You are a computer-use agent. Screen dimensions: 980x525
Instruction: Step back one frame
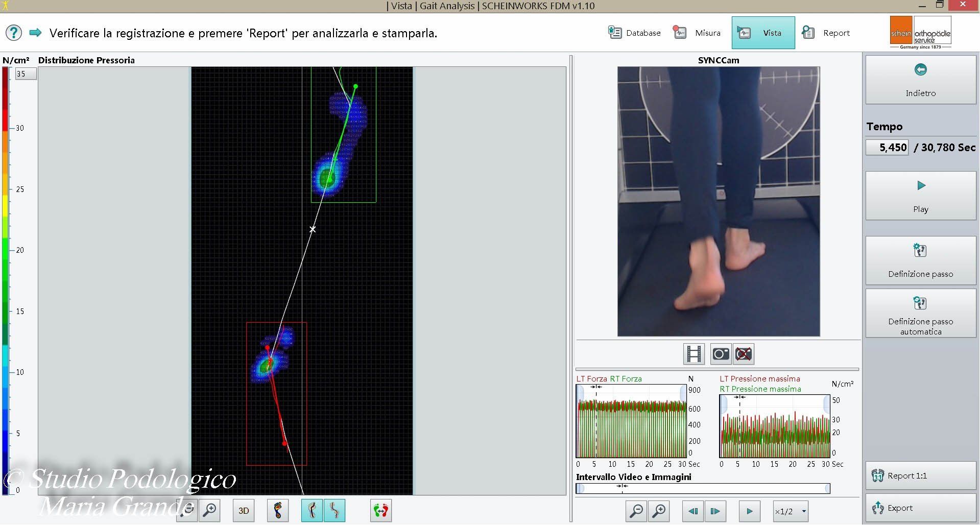click(693, 511)
